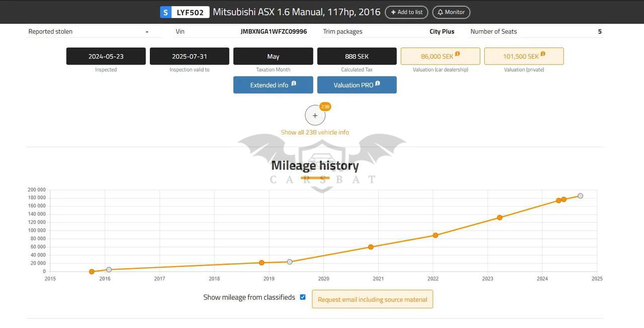644x328 pixels.
Task: Click info icon on Extended info button
Action: click(294, 84)
